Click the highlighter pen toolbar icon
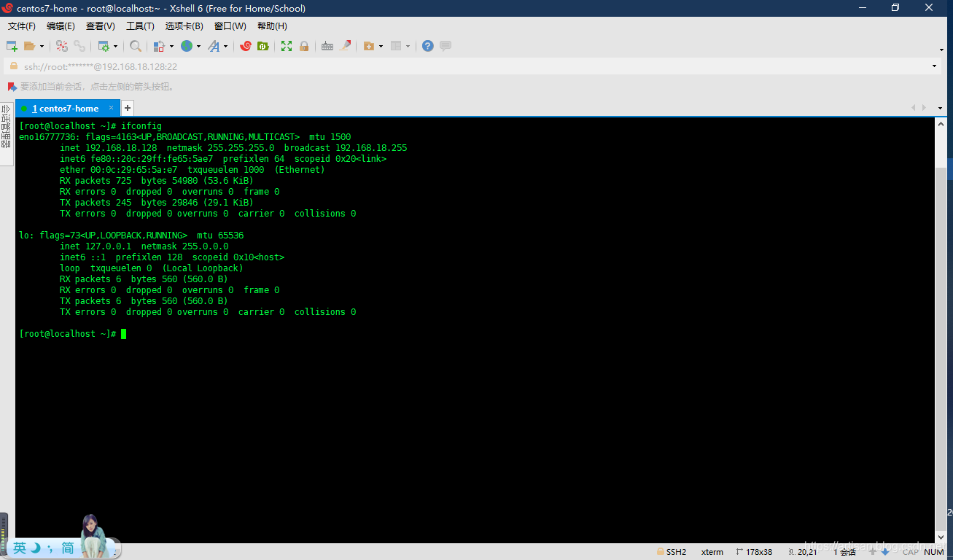This screenshot has width=953, height=560. 346,46
